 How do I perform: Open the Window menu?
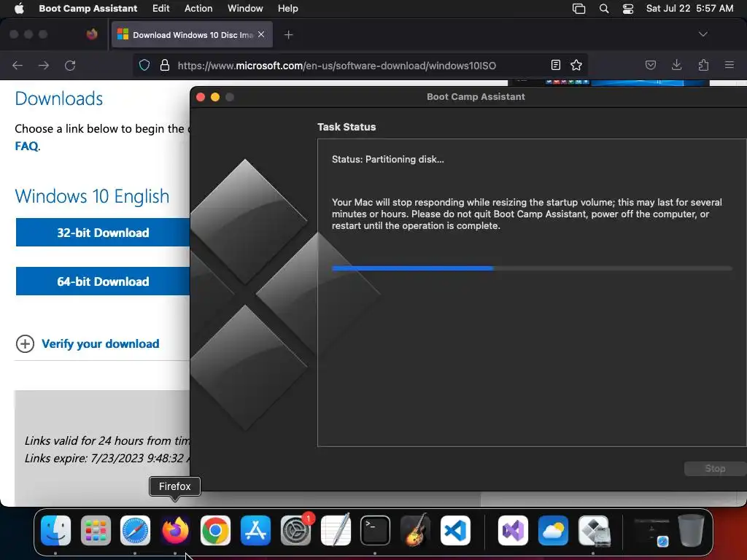[245, 8]
